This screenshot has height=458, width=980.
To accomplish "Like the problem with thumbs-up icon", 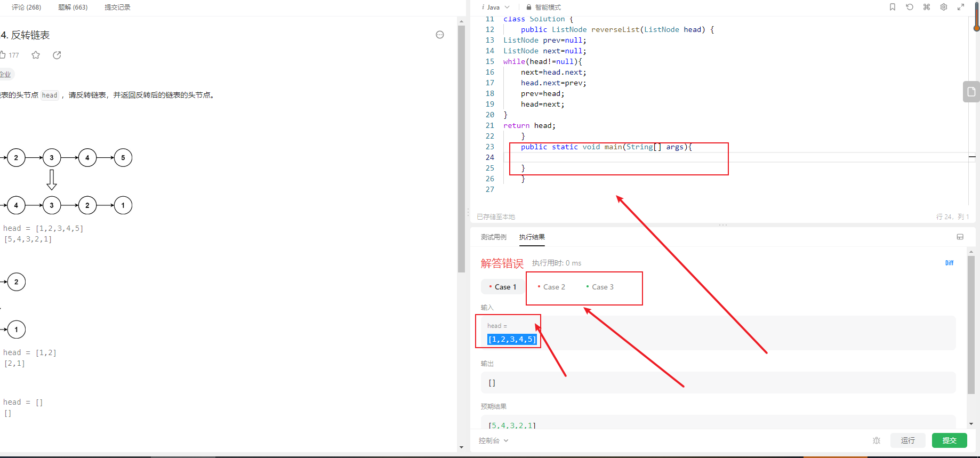I will point(3,55).
